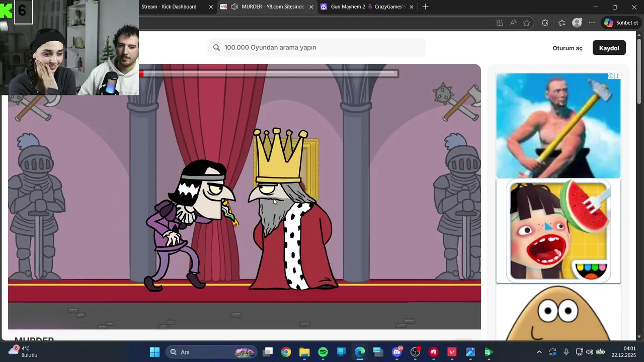Click the microphone icon in system tray

tap(566, 352)
